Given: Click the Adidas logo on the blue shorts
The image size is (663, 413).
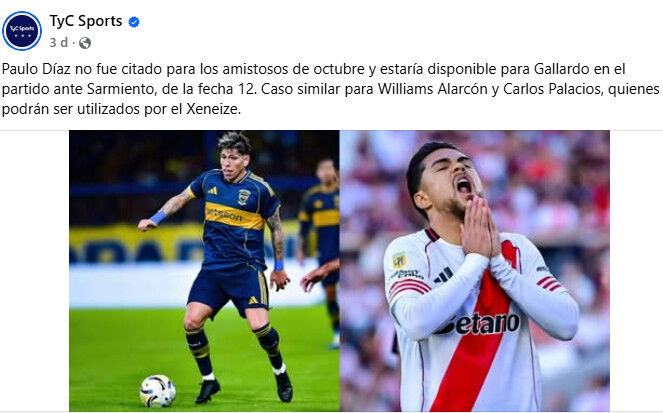Looking at the screenshot, I should 252,301.
